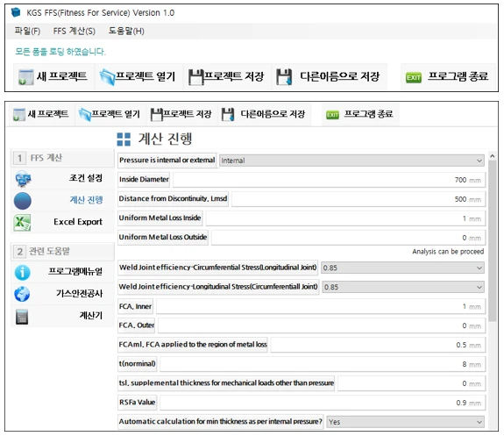Open the 도움말(H) menu
The width and height of the screenshot is (504, 436).
pyautogui.click(x=126, y=32)
